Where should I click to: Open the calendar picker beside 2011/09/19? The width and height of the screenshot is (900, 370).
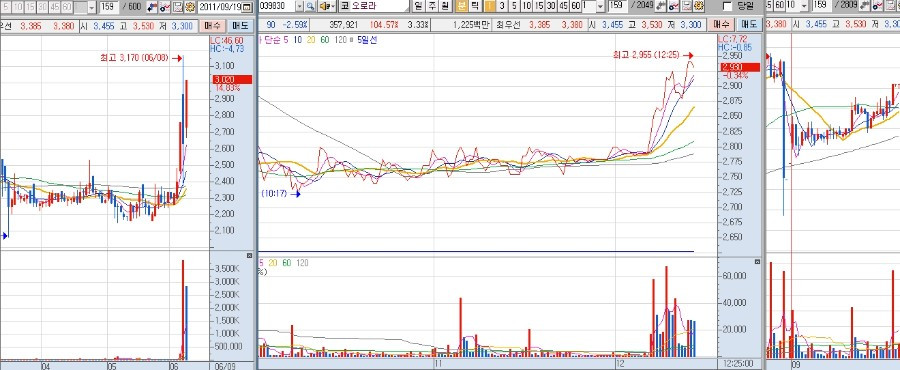tap(247, 7)
